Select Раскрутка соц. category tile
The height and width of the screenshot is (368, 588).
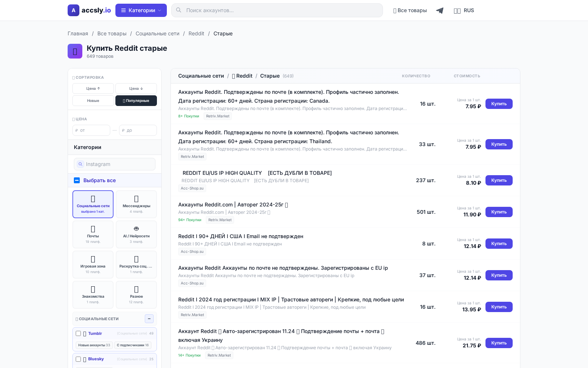click(136, 265)
